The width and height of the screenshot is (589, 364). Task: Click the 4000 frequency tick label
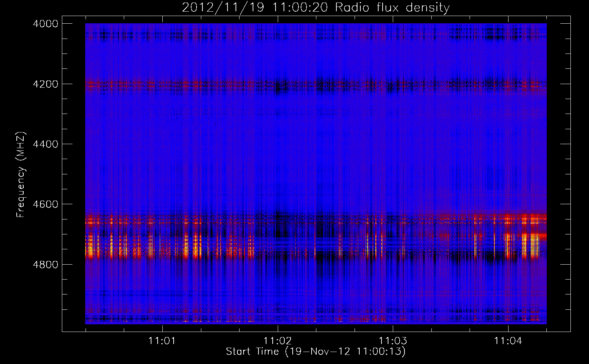(x=46, y=24)
